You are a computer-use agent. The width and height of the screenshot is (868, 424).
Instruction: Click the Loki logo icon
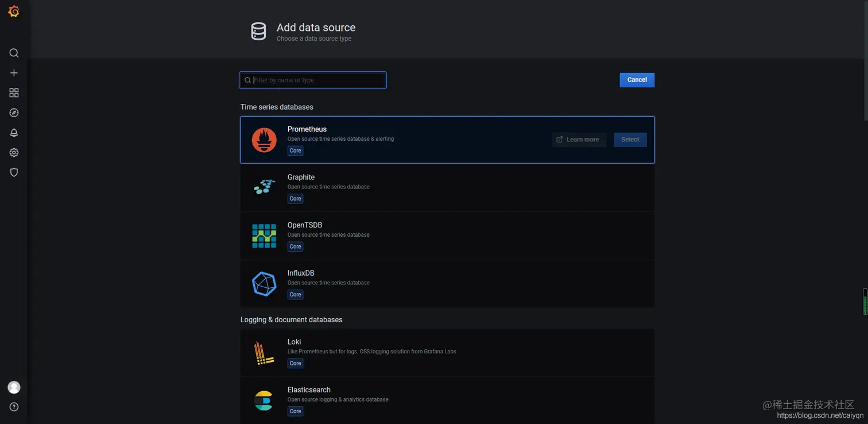point(264,353)
